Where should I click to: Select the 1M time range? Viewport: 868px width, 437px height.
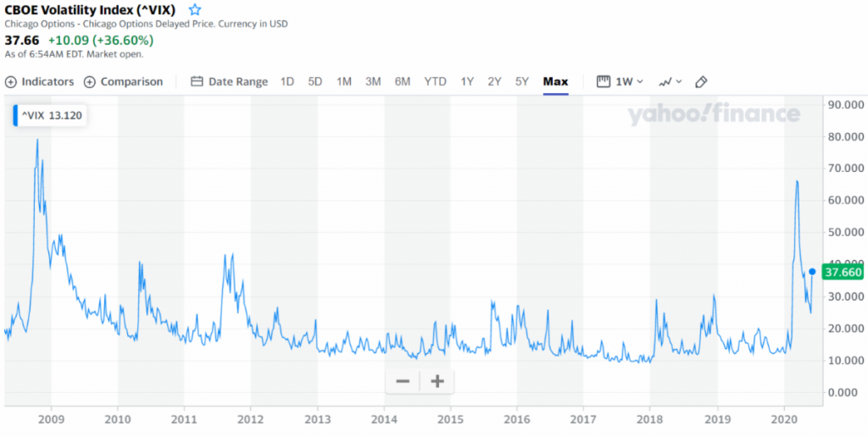[x=344, y=82]
